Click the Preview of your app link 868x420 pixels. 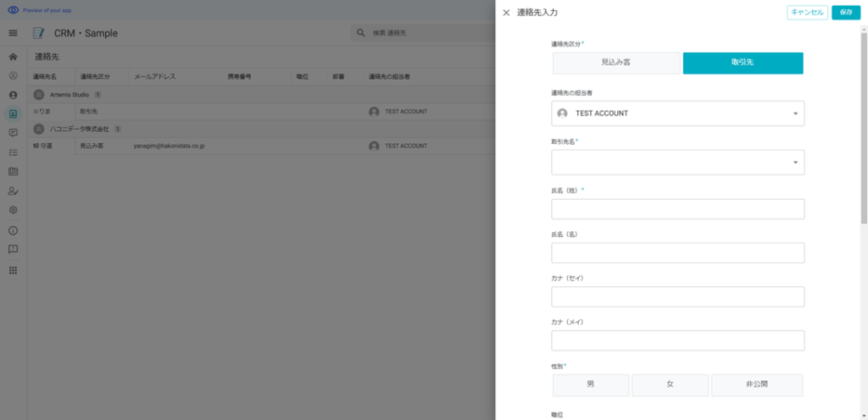point(47,10)
